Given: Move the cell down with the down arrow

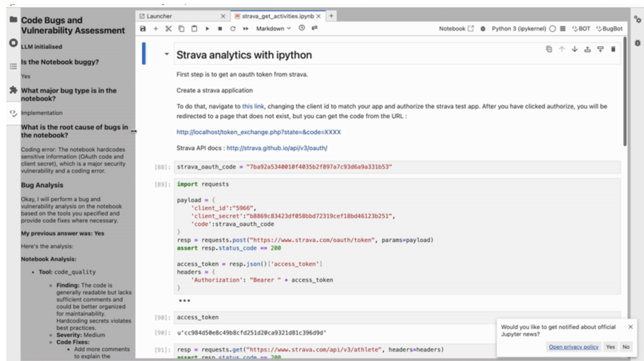Looking at the screenshot, I should pos(575,49).
